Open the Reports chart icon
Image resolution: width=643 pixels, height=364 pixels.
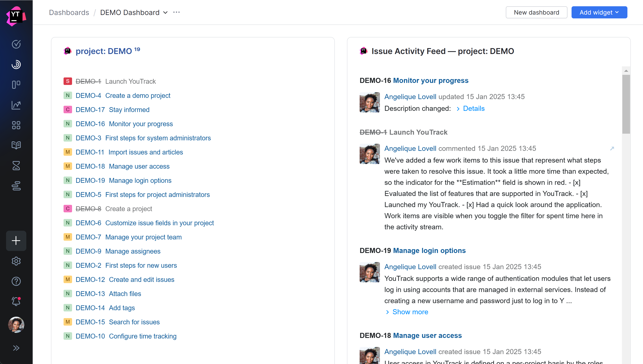pyautogui.click(x=16, y=105)
